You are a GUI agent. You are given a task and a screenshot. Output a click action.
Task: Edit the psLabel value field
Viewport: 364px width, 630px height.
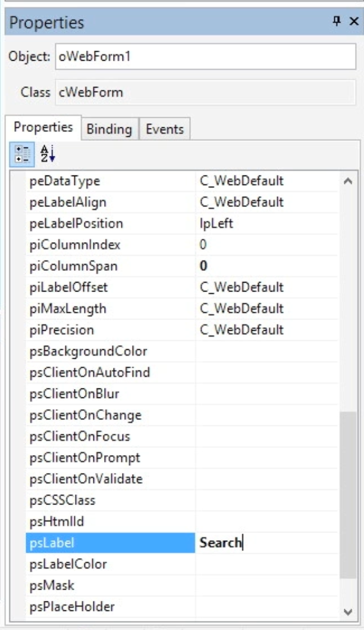(266, 543)
